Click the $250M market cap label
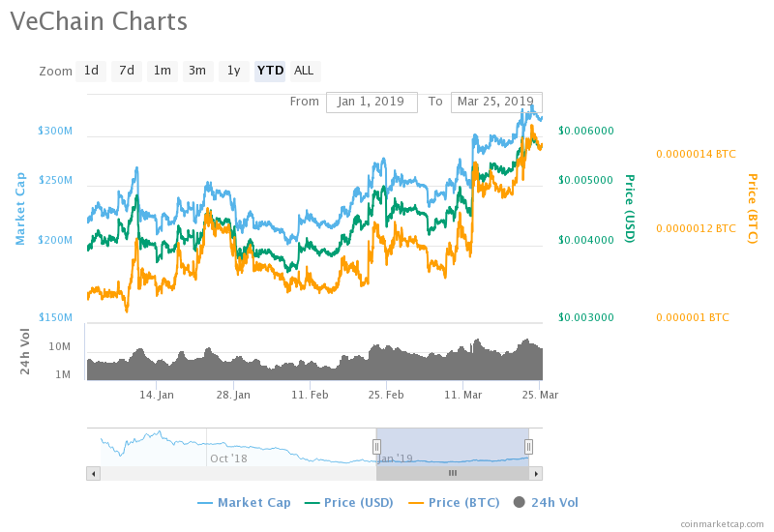The height and width of the screenshot is (532, 774). click(x=55, y=180)
